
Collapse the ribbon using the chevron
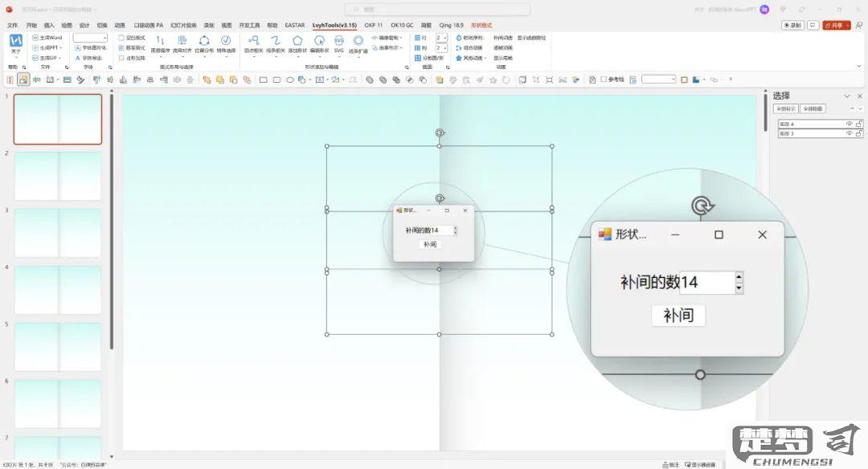tap(858, 67)
